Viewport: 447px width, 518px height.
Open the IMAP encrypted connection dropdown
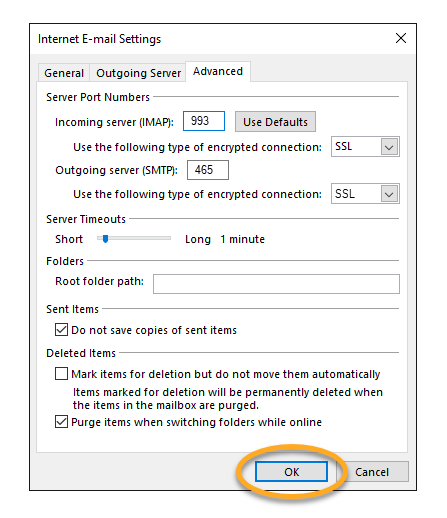tap(389, 147)
